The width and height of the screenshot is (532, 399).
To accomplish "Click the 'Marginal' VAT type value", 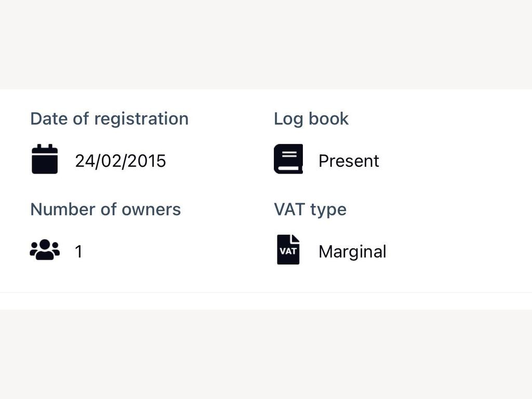I will tap(353, 252).
